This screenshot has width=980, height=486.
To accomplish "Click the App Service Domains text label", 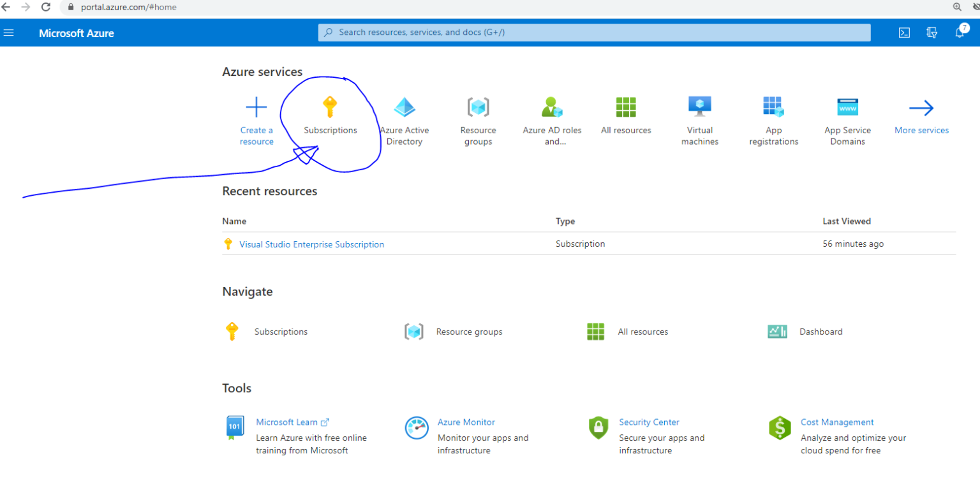I will 847,136.
